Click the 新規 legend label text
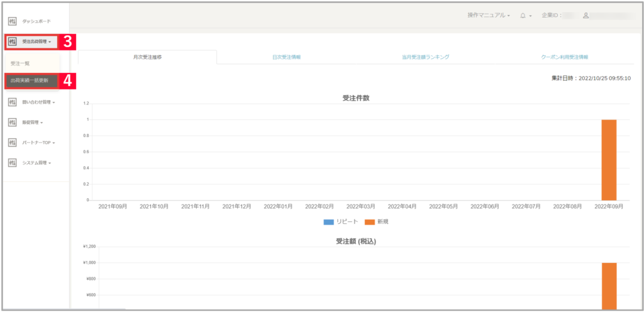The height and width of the screenshot is (312, 644). coord(383,221)
